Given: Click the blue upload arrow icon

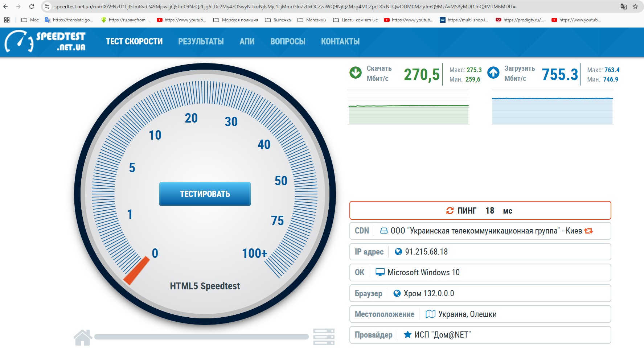Looking at the screenshot, I should point(493,73).
